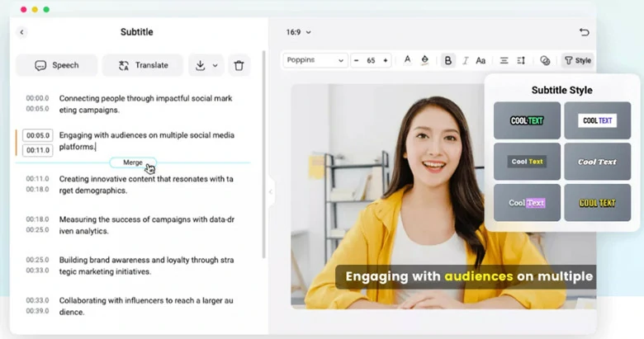Image resolution: width=644 pixels, height=339 pixels.
Task: Collapse the subtitle panel with side handle
Action: (270, 191)
